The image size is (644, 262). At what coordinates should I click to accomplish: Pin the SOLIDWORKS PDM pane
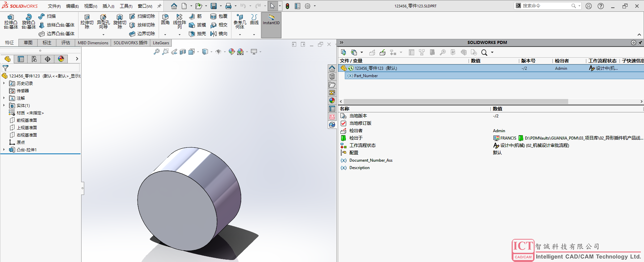(x=640, y=43)
